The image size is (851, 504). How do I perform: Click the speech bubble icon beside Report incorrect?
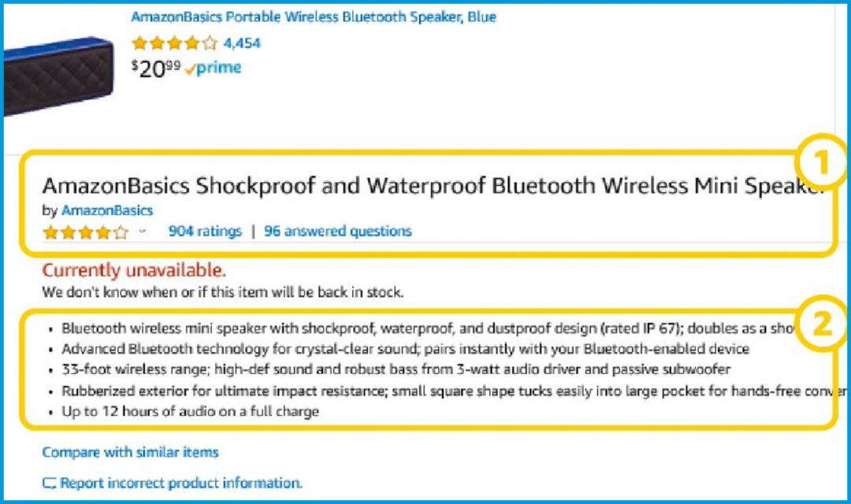[49, 483]
